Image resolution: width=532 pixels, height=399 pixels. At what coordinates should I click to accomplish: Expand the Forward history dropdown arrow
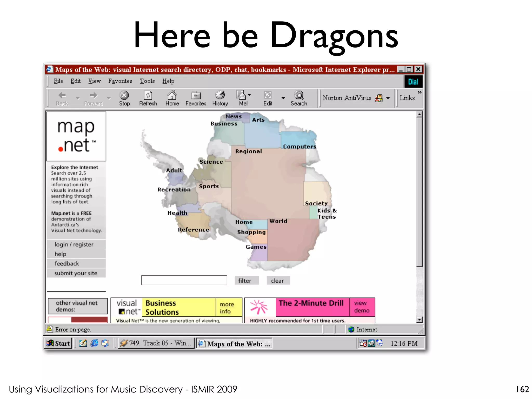pyautogui.click(x=109, y=98)
